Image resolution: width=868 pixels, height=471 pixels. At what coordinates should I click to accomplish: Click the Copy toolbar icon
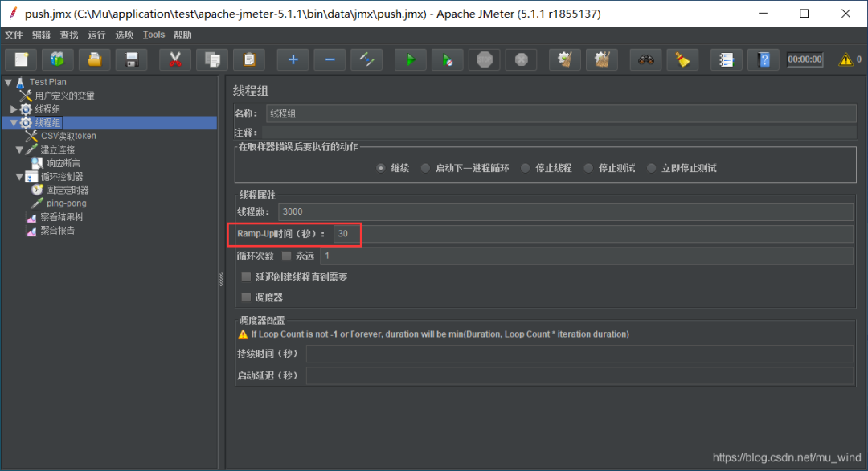(x=212, y=59)
